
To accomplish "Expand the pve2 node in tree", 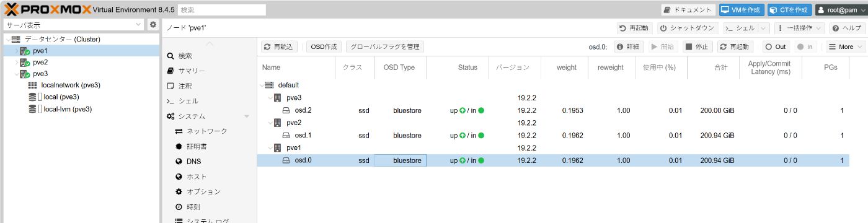I will (16, 63).
